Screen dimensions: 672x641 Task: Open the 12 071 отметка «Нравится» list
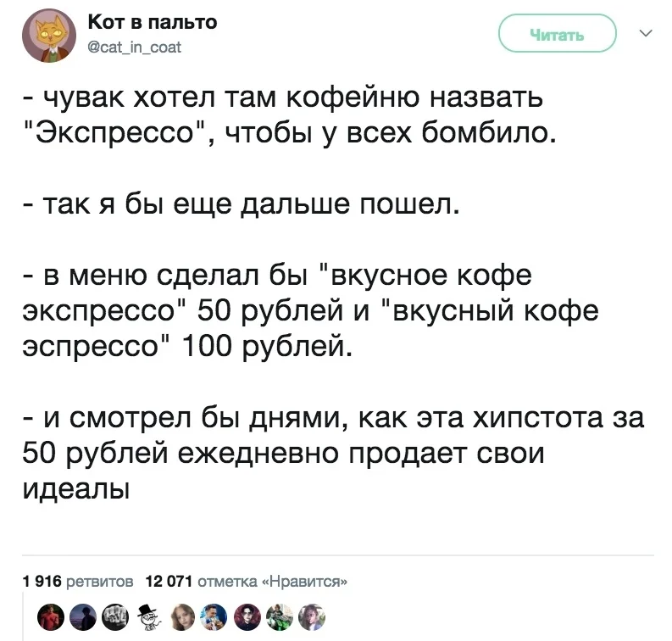coord(247,581)
